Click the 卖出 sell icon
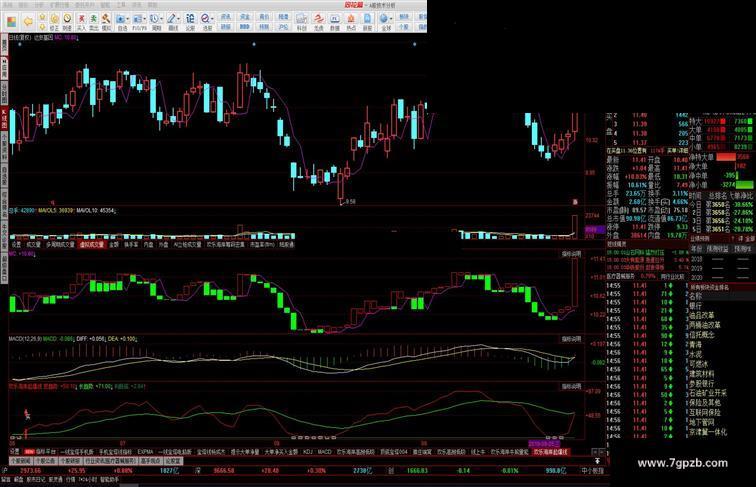The height and width of the screenshot is (487, 756). tap(94, 22)
